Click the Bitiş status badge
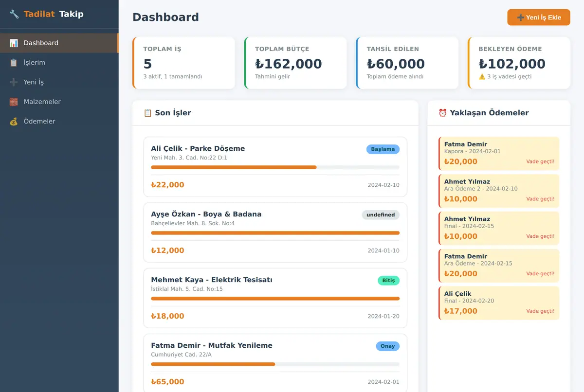Viewport: 584px width, 392px height. click(388, 281)
